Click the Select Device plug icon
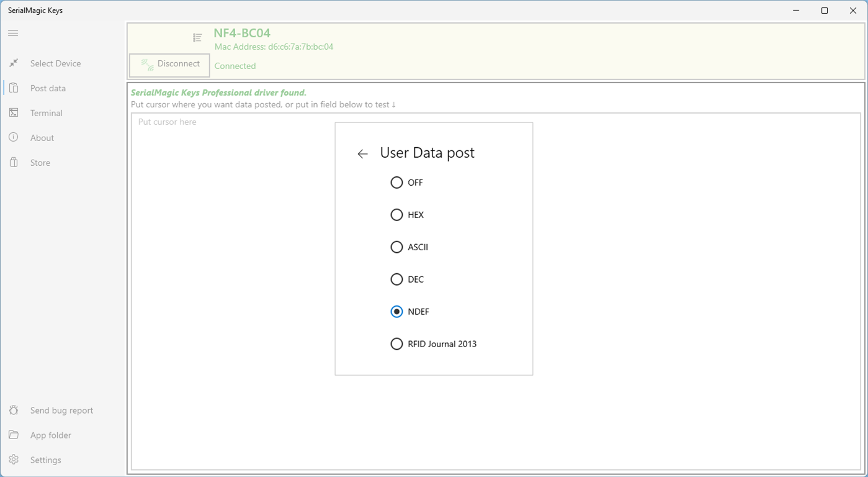The width and height of the screenshot is (868, 477). [14, 63]
